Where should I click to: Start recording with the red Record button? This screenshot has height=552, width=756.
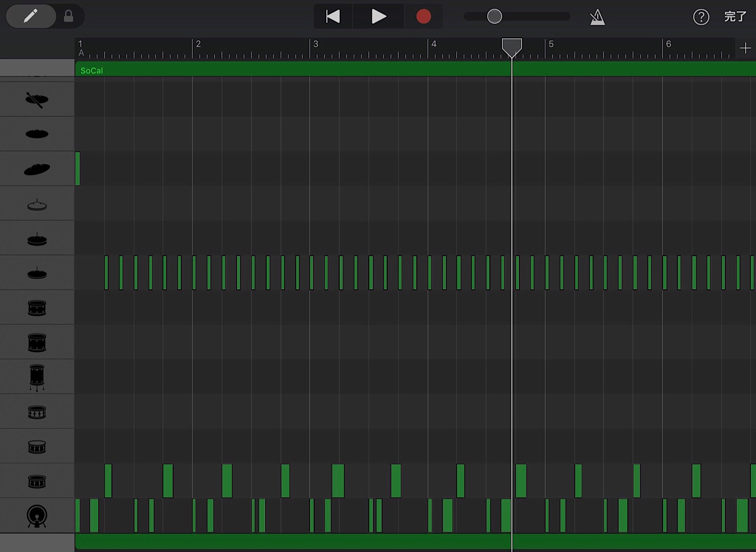[x=423, y=16]
